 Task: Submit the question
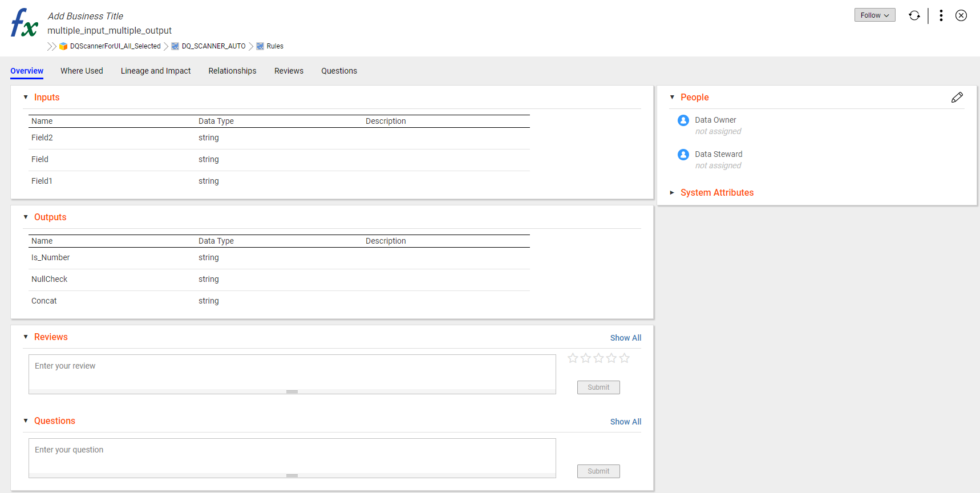(598, 471)
